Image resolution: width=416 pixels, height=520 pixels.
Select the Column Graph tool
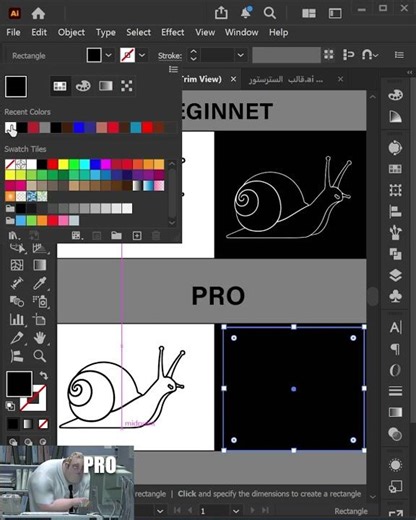click(17, 320)
